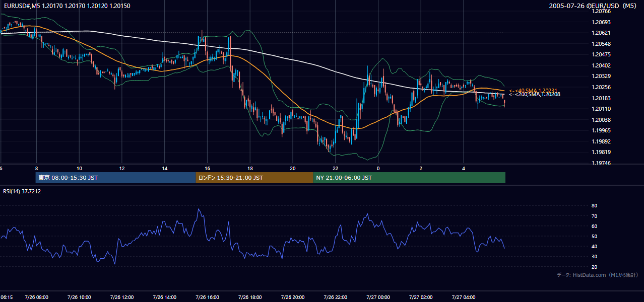644x302 pixels.
Task: Click hour marker 16 under the price chart
Action: [207, 168]
